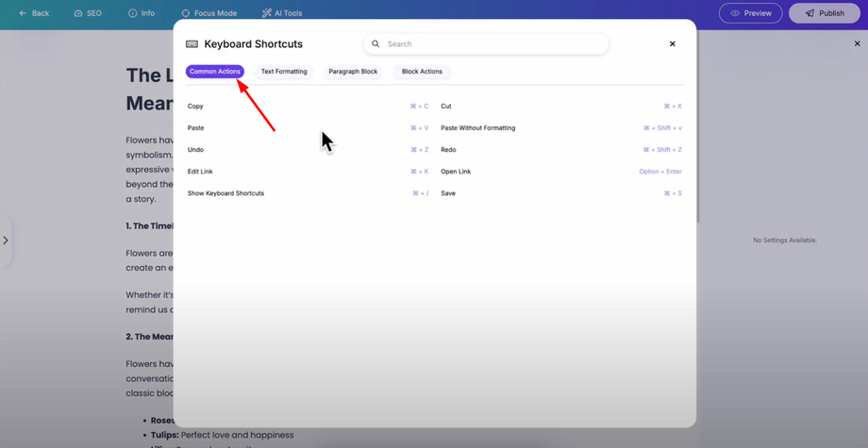Click the dialog's vertical scrollbar

point(698,127)
